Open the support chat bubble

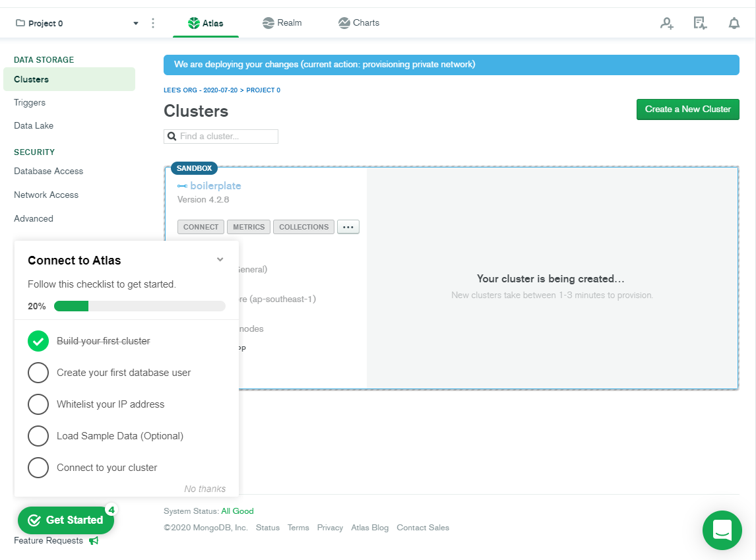(722, 530)
